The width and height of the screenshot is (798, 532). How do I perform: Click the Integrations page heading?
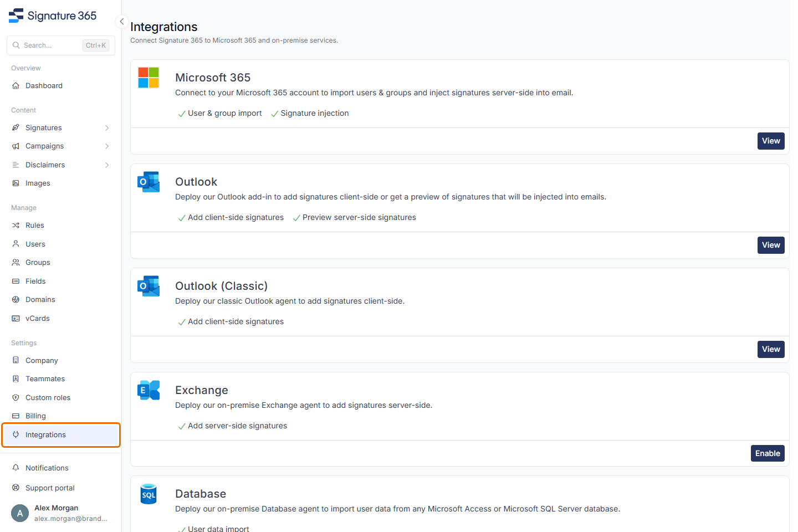point(164,27)
